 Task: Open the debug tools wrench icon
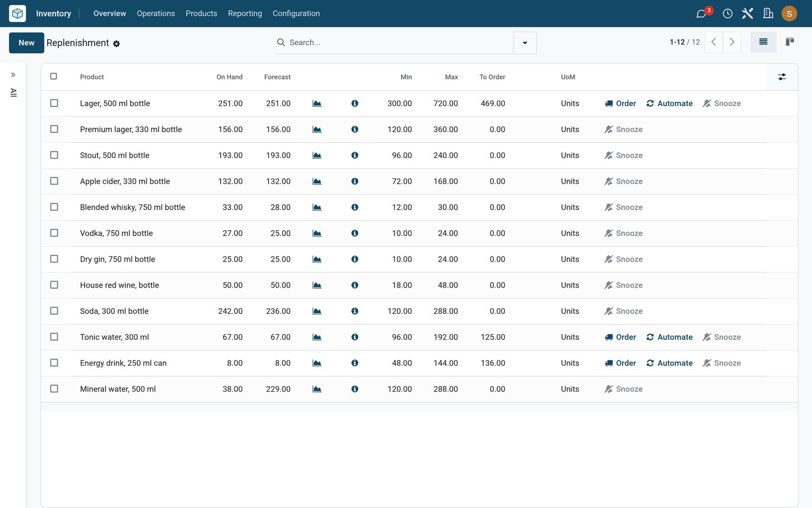click(x=748, y=14)
